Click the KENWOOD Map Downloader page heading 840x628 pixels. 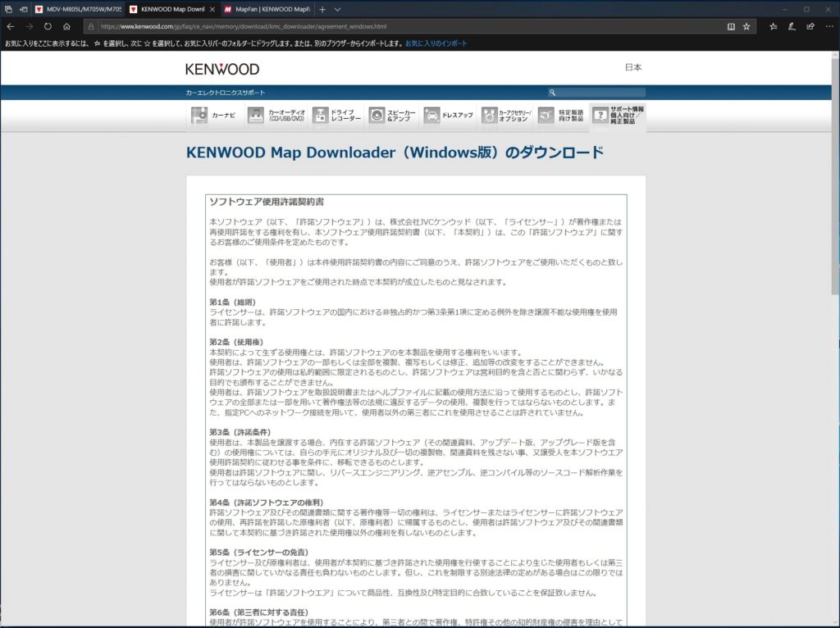coord(395,152)
